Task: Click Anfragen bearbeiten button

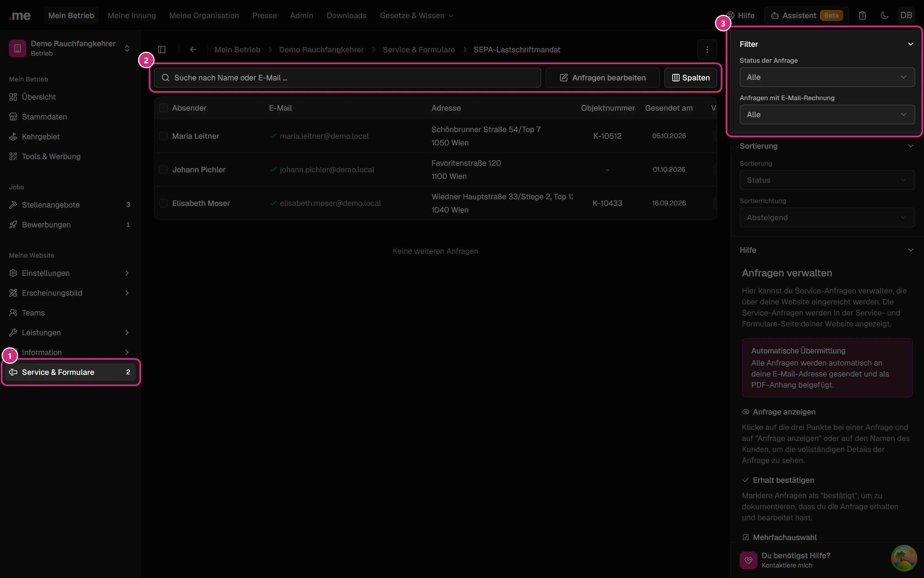Action: click(603, 78)
